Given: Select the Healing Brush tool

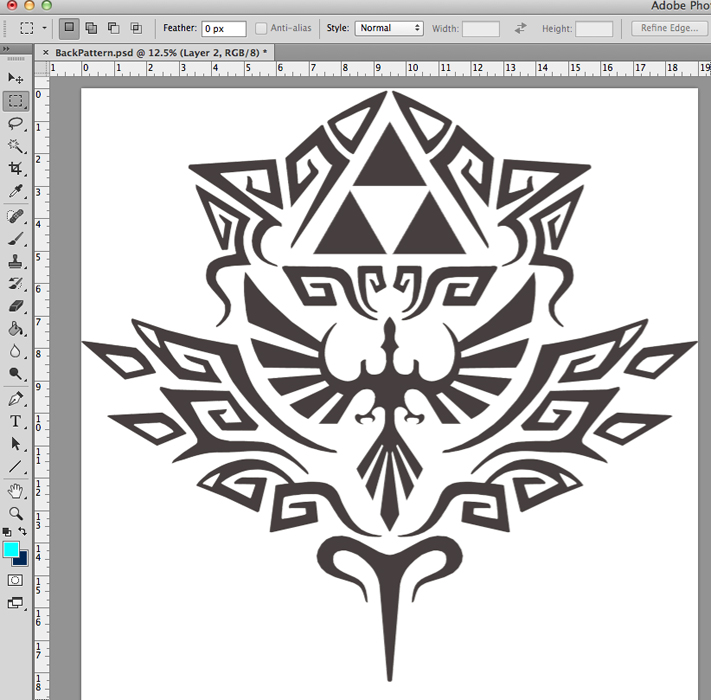Looking at the screenshot, I should (15, 216).
